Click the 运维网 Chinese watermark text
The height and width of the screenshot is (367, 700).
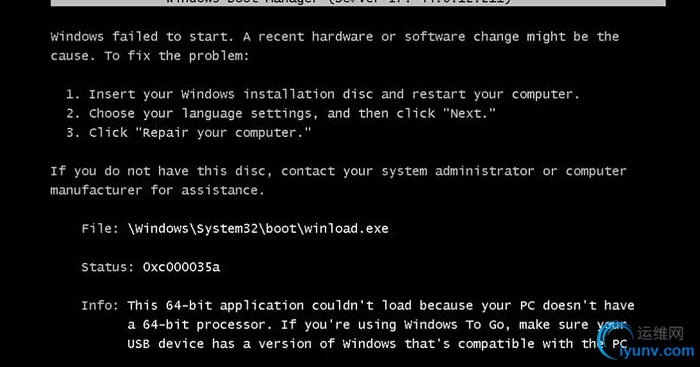coord(660,333)
